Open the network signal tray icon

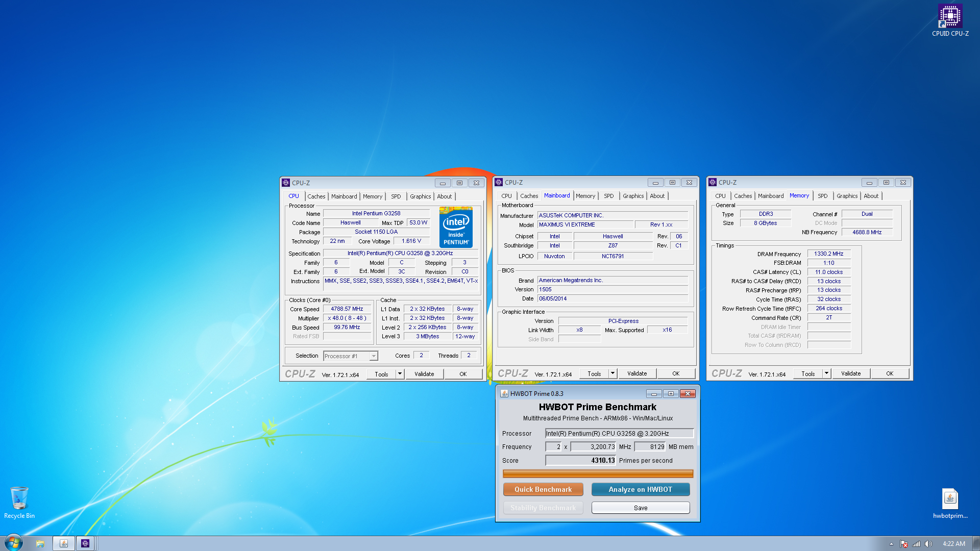[x=916, y=544]
